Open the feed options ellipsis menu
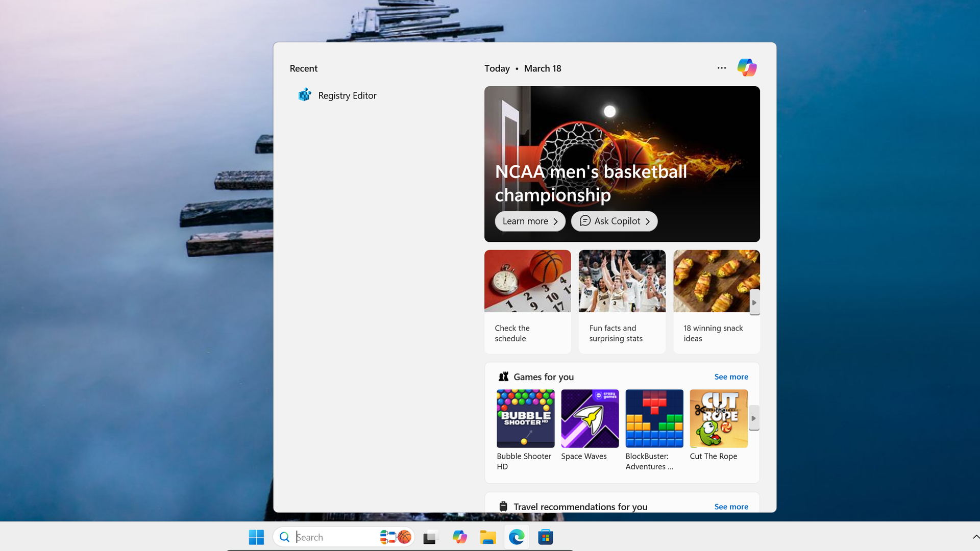Image resolution: width=980 pixels, height=551 pixels. tap(721, 68)
